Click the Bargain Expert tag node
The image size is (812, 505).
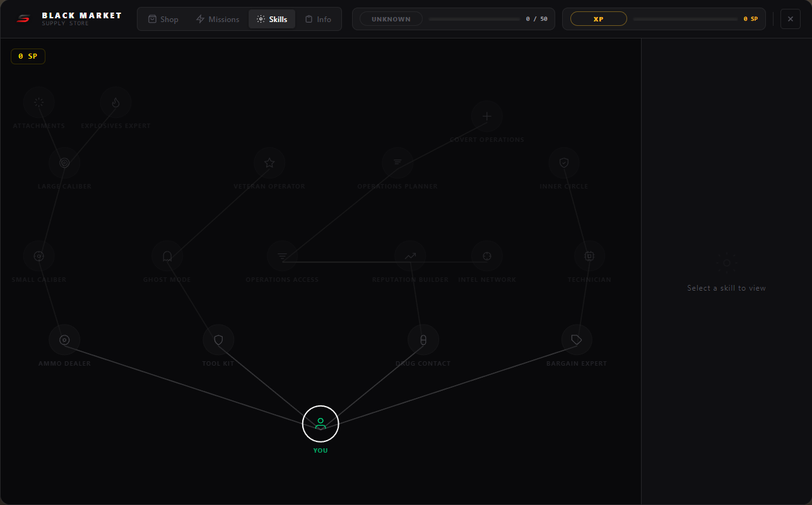(x=577, y=340)
